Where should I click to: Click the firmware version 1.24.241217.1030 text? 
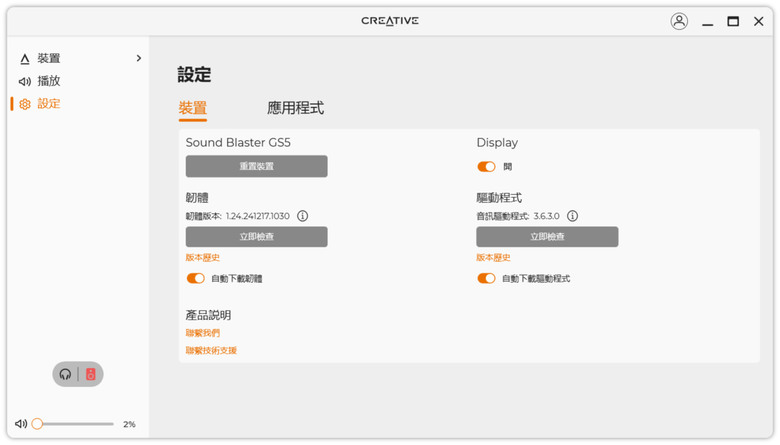258,216
